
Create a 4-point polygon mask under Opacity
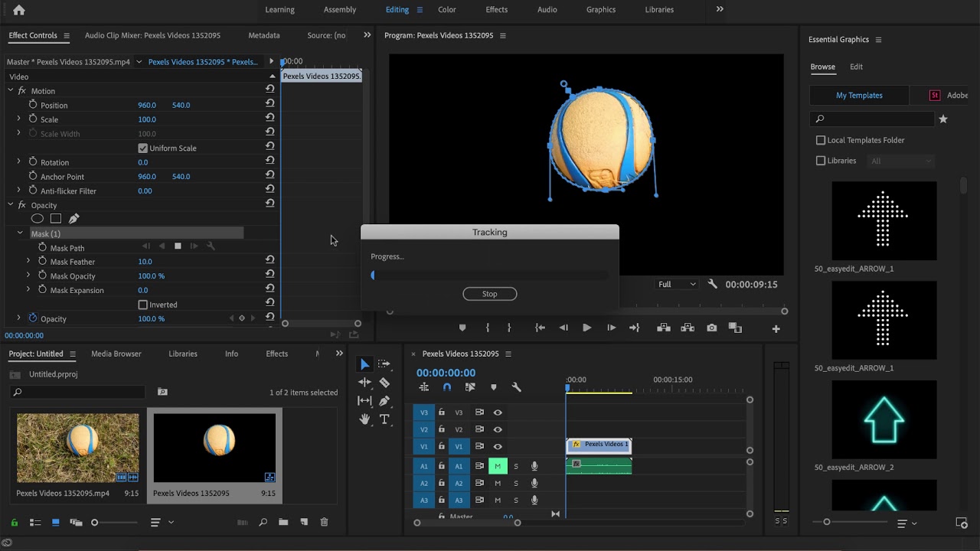point(56,219)
